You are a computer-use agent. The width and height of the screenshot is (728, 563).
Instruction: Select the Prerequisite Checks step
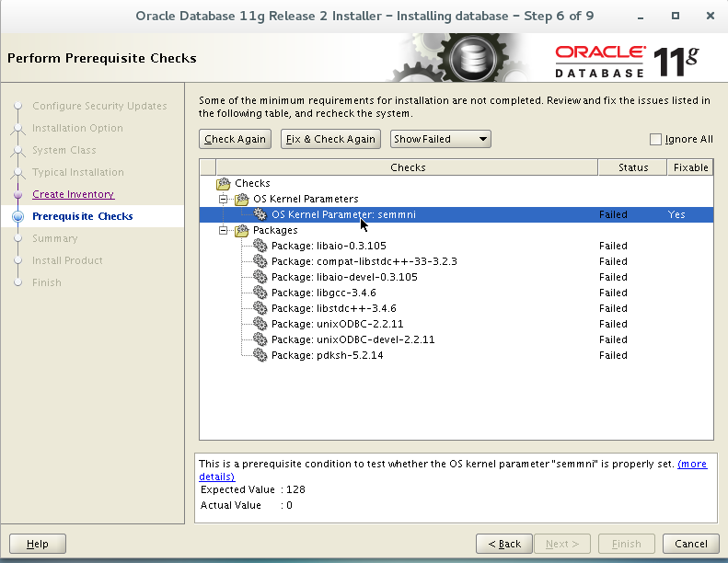pos(83,216)
